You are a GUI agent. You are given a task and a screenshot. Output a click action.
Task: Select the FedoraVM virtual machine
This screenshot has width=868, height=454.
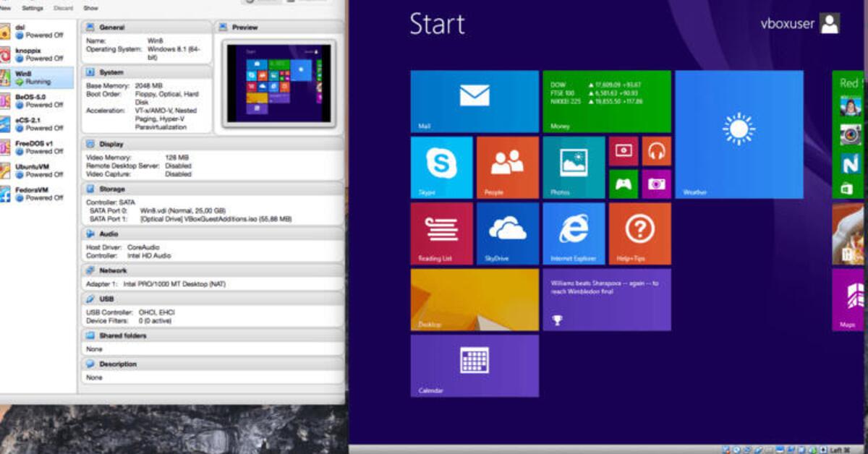pos(37,194)
